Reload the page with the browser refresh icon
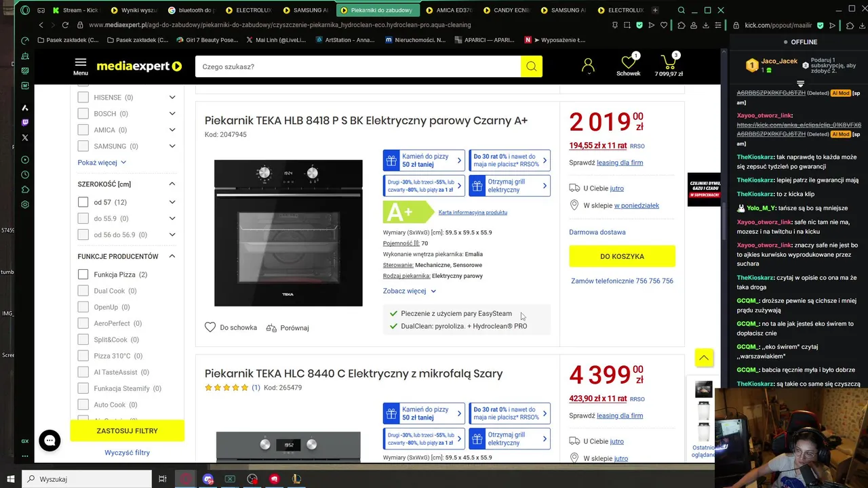868x488 pixels. tap(65, 25)
